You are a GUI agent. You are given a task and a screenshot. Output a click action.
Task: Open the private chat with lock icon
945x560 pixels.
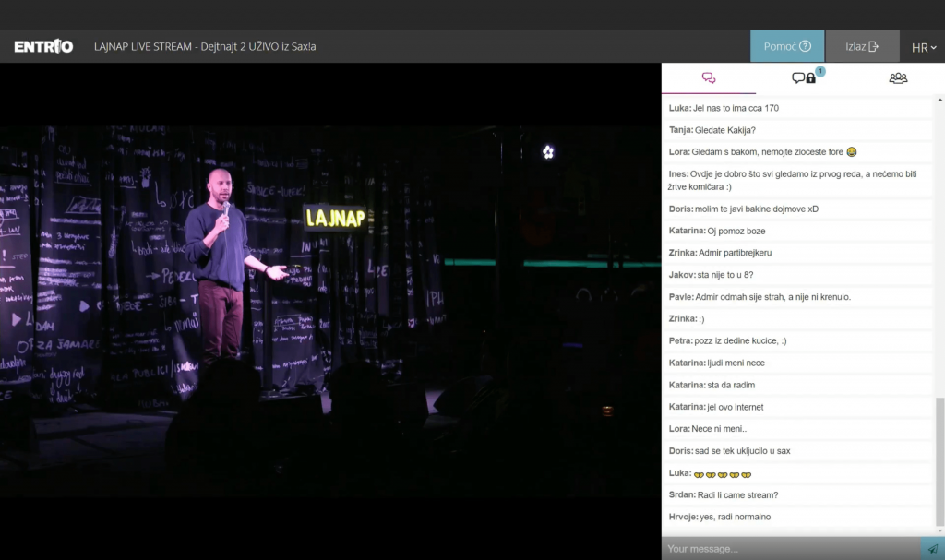(x=804, y=78)
